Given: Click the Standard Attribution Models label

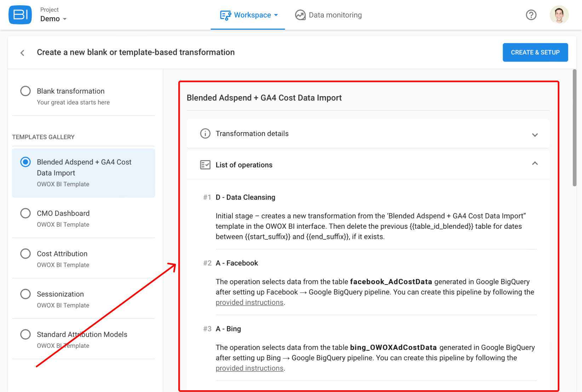Looking at the screenshot, I should pos(82,334).
